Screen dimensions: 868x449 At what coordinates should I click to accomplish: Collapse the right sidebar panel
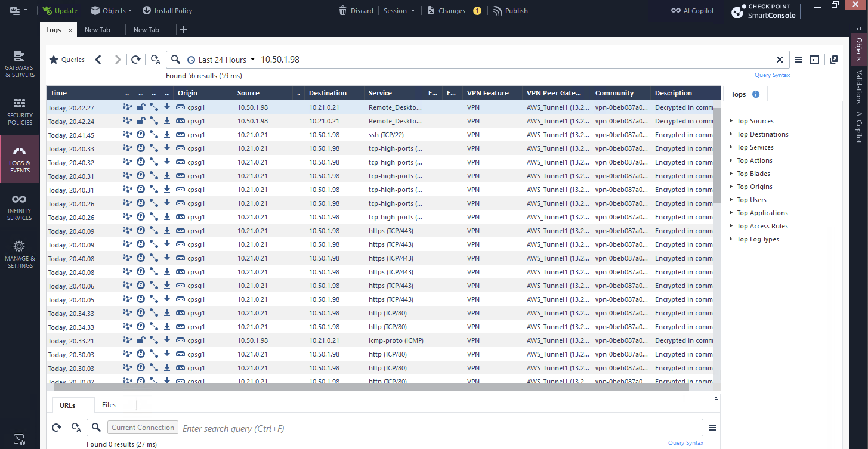(x=858, y=29)
